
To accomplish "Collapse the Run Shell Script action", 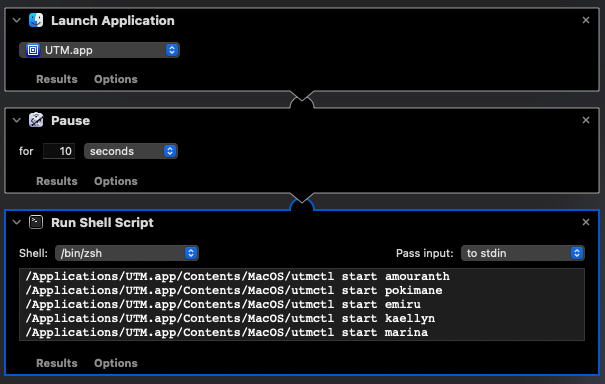I will pos(17,222).
